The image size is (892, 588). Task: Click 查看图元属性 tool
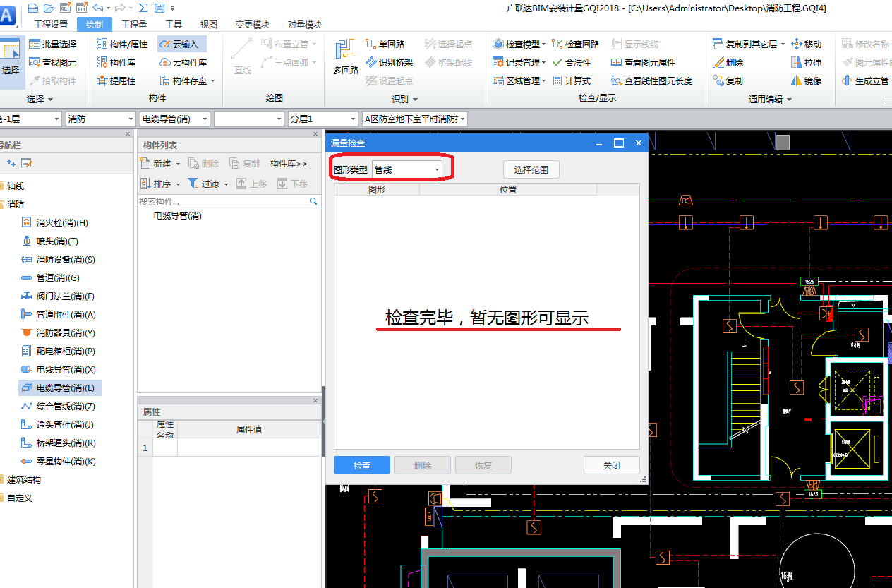(x=644, y=62)
